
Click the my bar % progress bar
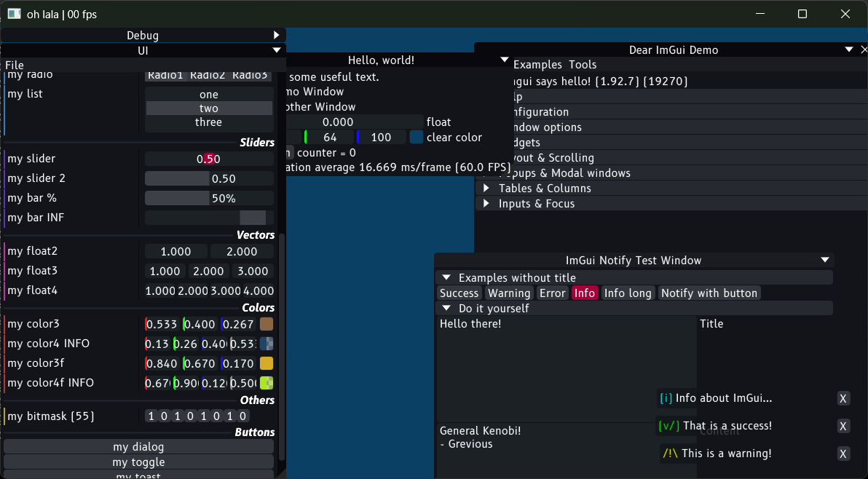pos(209,198)
